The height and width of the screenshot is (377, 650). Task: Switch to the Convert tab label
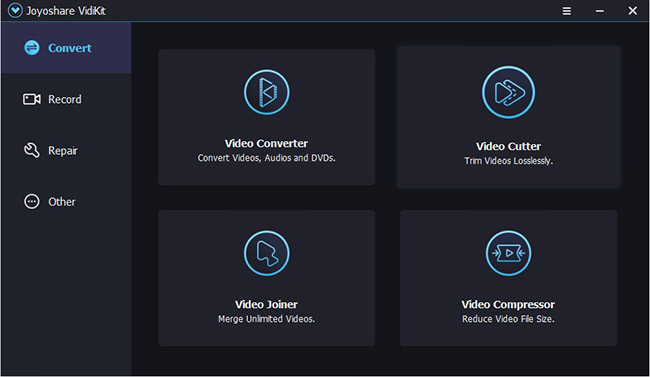[x=70, y=48]
